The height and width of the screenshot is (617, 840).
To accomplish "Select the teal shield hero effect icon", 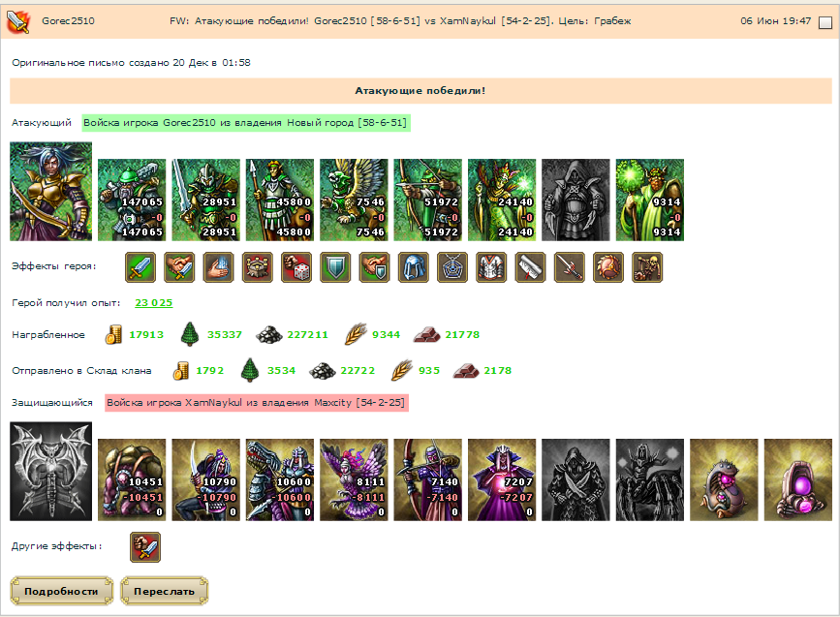I will pyautogui.click(x=335, y=267).
